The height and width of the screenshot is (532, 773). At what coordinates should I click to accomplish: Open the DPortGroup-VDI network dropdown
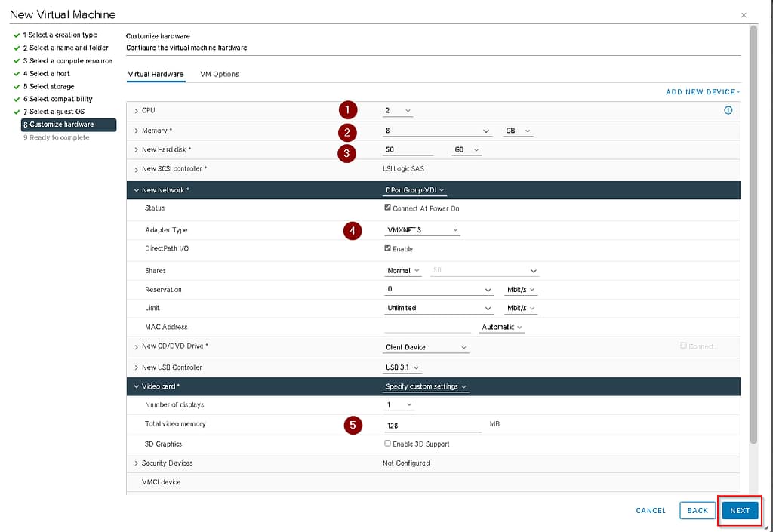click(x=415, y=190)
